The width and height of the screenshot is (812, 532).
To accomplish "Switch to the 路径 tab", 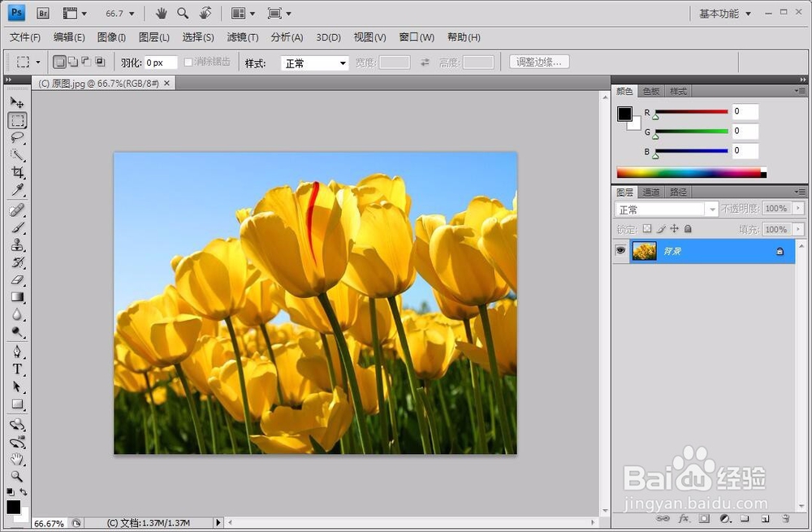I will coord(678,192).
